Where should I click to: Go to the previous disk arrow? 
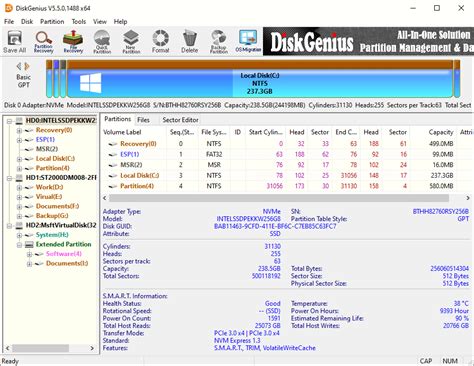(x=19, y=66)
